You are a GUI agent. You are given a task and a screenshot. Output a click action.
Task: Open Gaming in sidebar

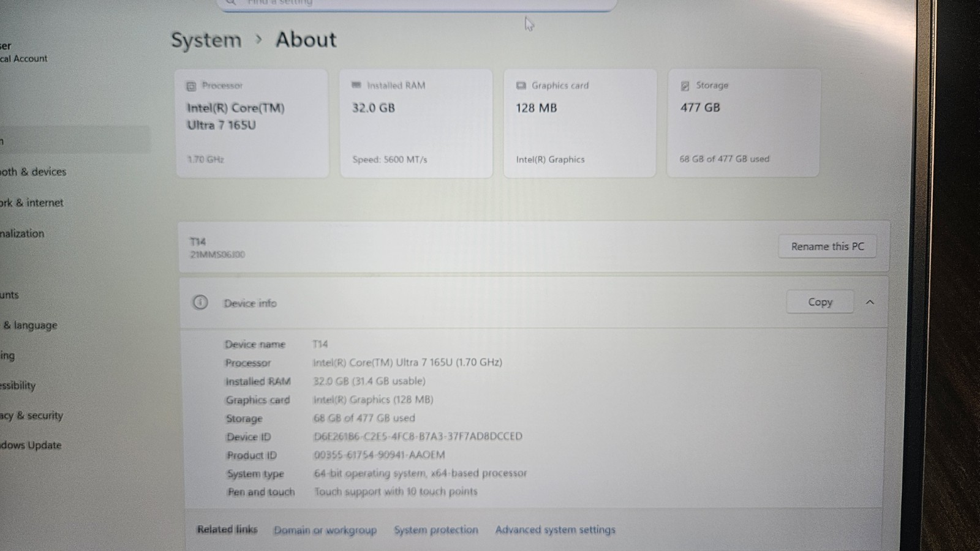[x=7, y=356]
